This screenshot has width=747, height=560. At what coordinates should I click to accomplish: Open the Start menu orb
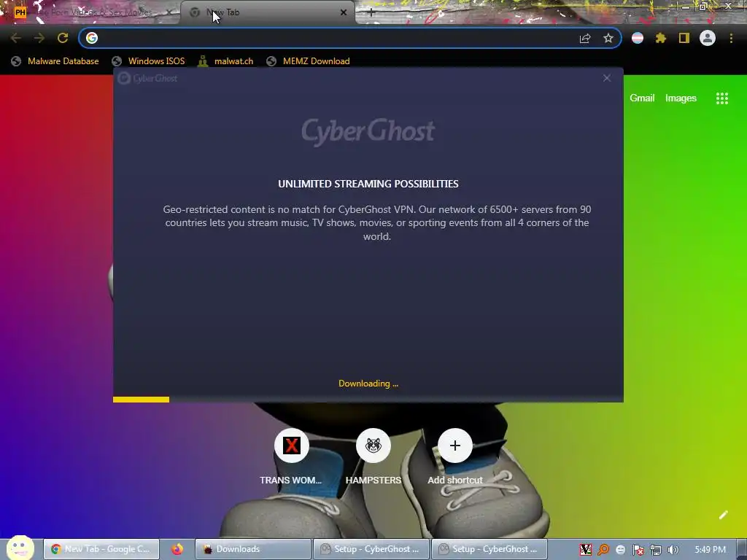pyautogui.click(x=20, y=548)
